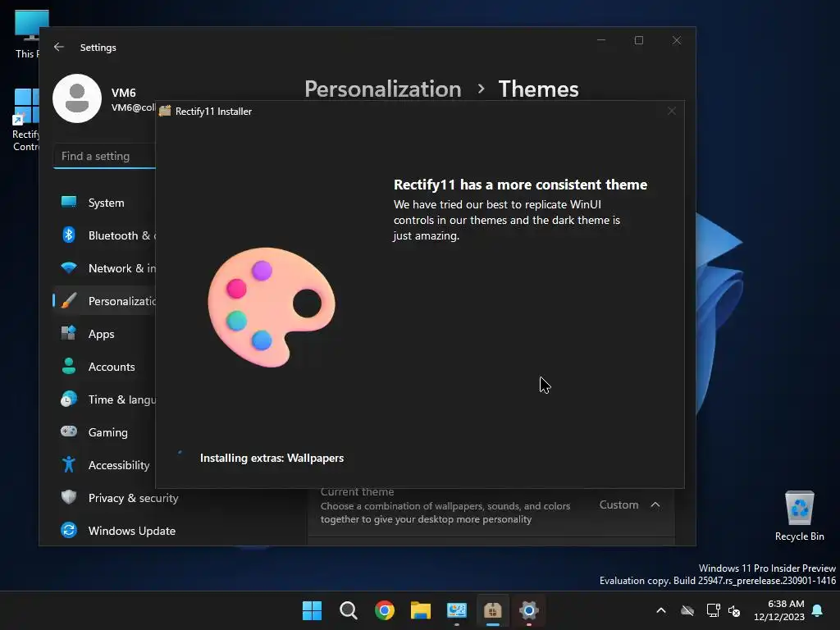This screenshot has height=630, width=840.
Task: Minimize the Settings window
Action: [x=601, y=40]
